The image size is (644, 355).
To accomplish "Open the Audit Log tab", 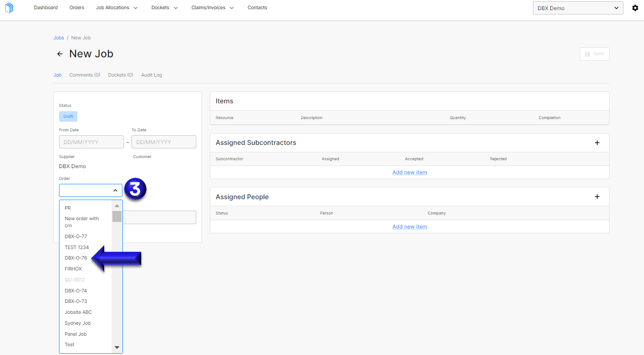I will pos(151,75).
